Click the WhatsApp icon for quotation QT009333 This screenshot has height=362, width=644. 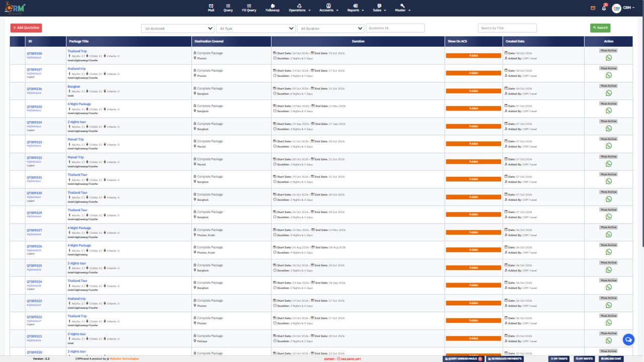[x=608, y=146]
